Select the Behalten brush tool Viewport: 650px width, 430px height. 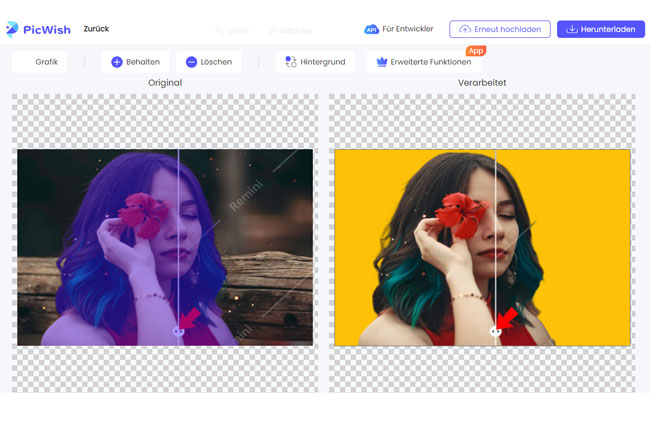coord(136,62)
